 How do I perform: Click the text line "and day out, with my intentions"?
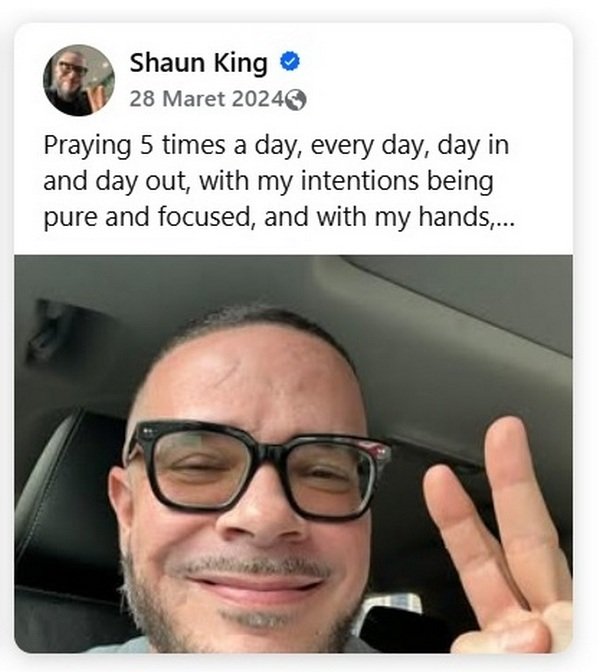click(268, 181)
